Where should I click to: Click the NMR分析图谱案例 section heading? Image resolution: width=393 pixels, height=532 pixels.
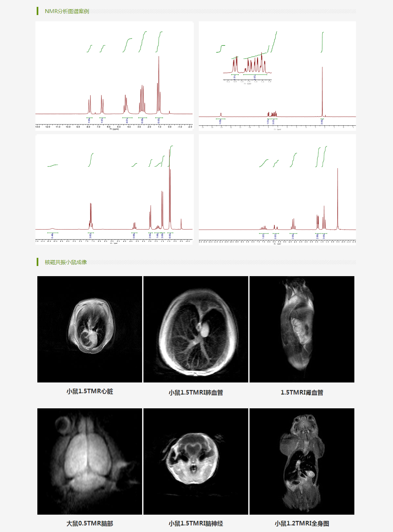click(x=67, y=11)
